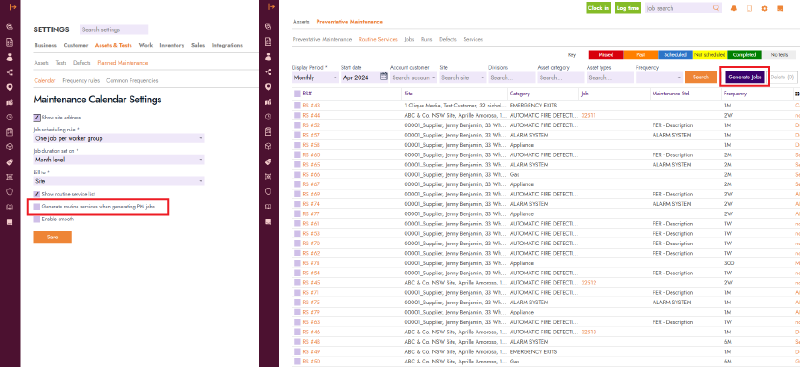Click the Generate Jobs button
800x367 pixels.
pos(745,77)
